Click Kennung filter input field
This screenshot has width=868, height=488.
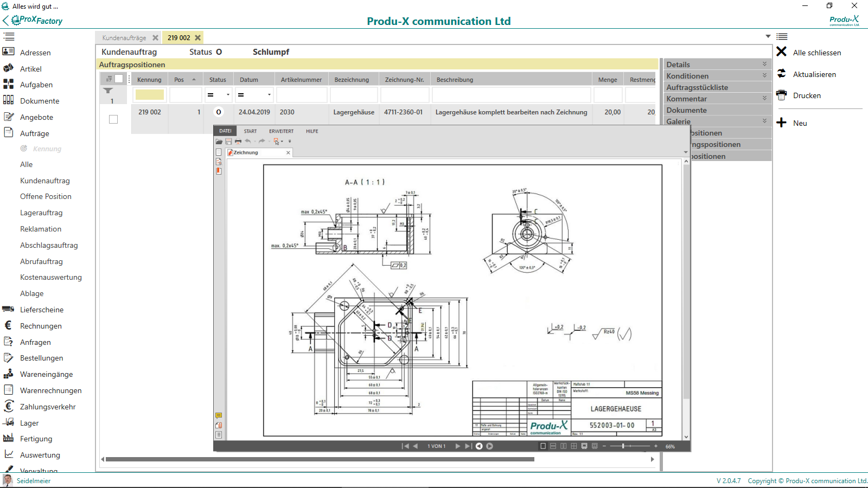tap(150, 95)
